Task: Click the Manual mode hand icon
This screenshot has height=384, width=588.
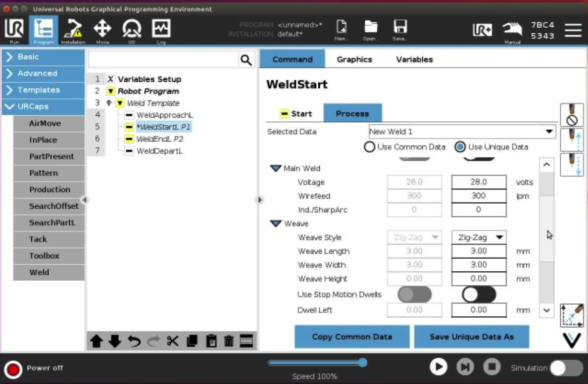Action: tap(512, 31)
